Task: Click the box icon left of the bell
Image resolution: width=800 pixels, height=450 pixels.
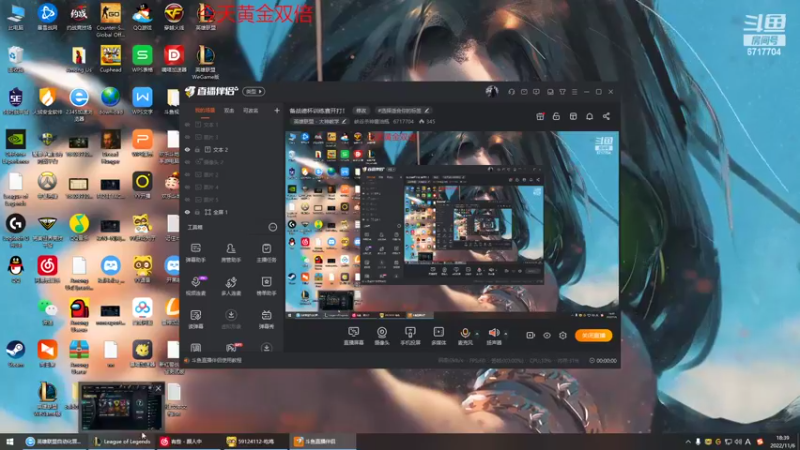Action: (573, 116)
